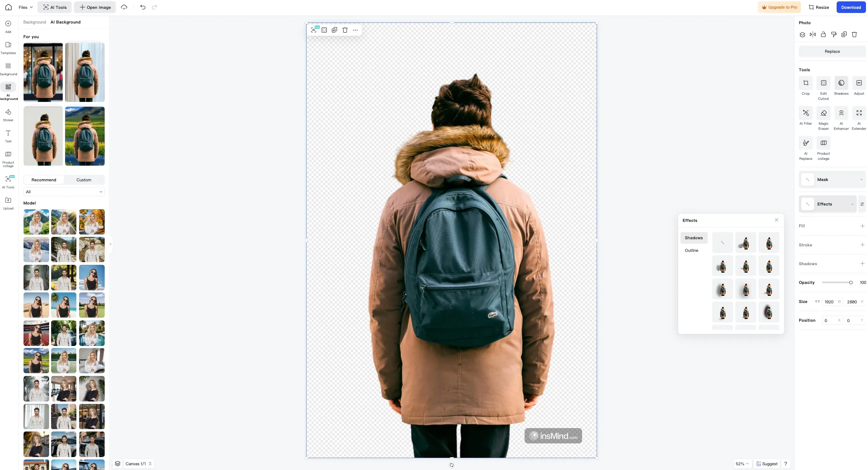This screenshot has height=470, width=868.
Task: Click the Replace button
Action: click(832, 51)
